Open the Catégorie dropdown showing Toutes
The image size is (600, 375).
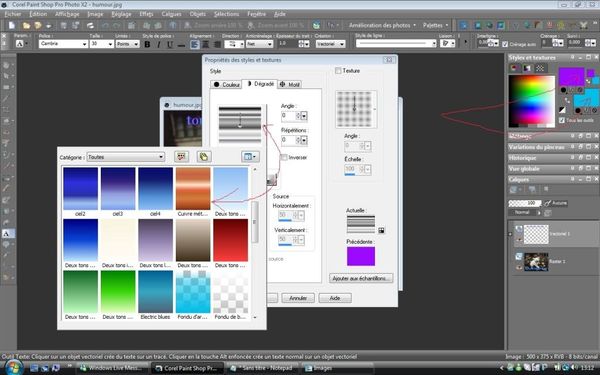tap(126, 157)
